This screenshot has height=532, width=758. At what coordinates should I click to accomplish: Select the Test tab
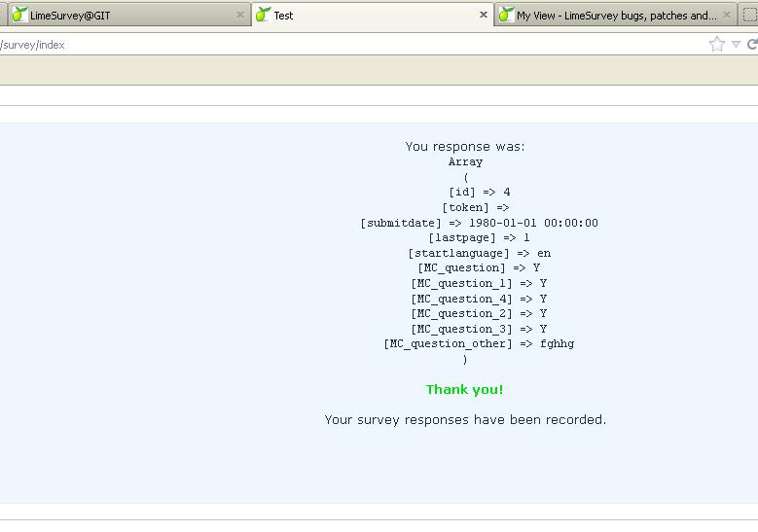point(373,15)
